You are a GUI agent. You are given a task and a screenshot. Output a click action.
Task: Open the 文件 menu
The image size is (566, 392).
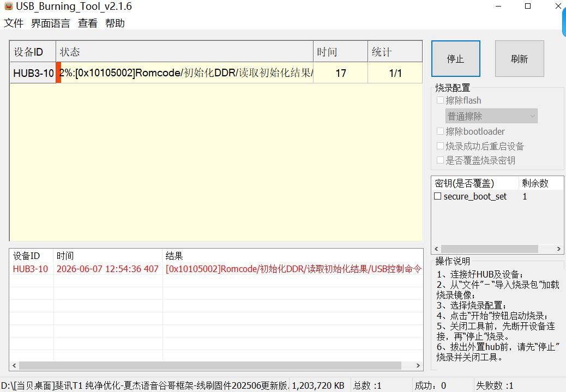[x=13, y=23]
